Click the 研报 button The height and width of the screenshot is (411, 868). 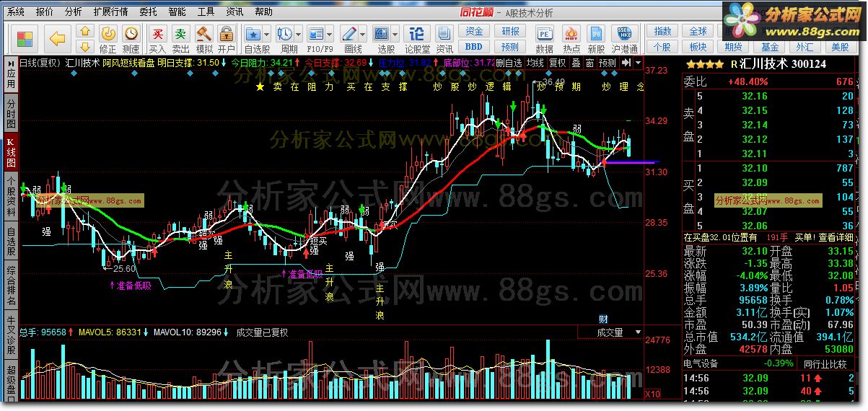pyautogui.click(x=510, y=31)
